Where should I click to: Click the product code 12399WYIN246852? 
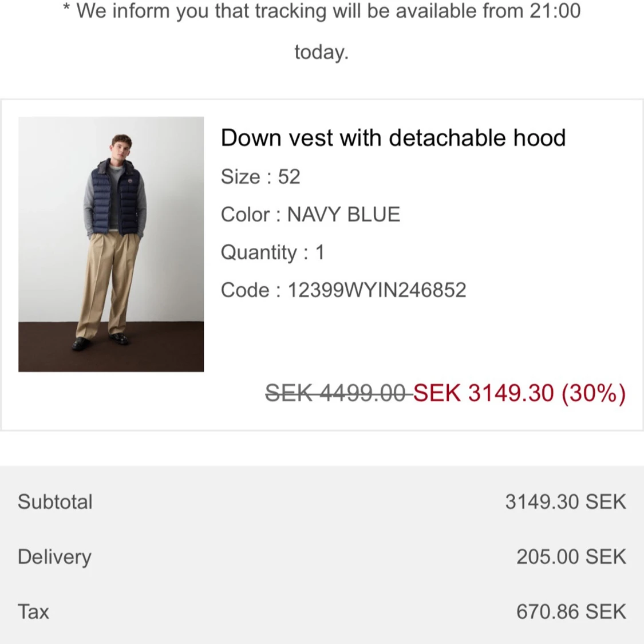coord(377,290)
